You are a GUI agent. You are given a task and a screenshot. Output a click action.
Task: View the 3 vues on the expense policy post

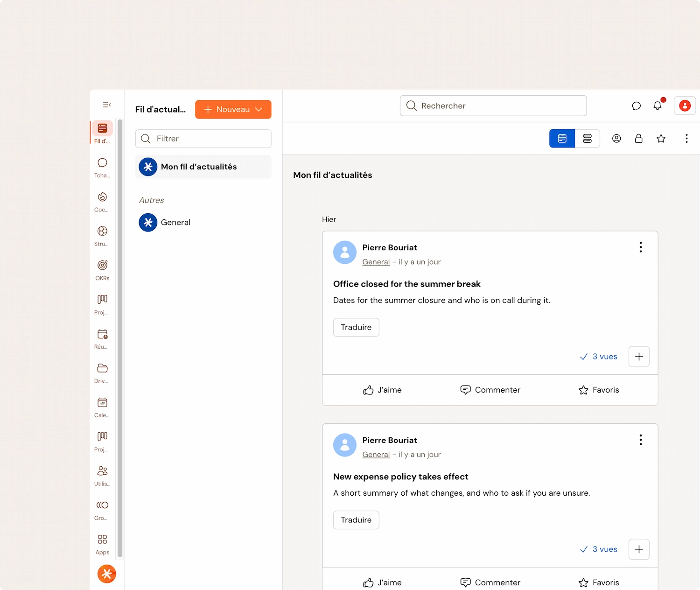pos(599,549)
